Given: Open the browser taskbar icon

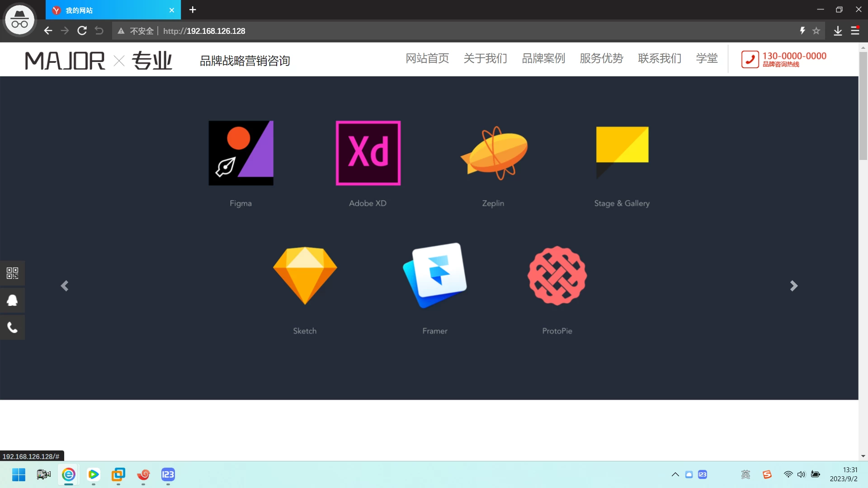Looking at the screenshot, I should click(x=69, y=474).
